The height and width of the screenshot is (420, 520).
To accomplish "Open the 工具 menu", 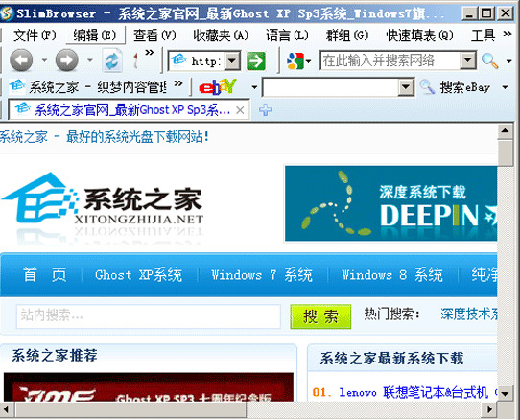I will point(484,35).
